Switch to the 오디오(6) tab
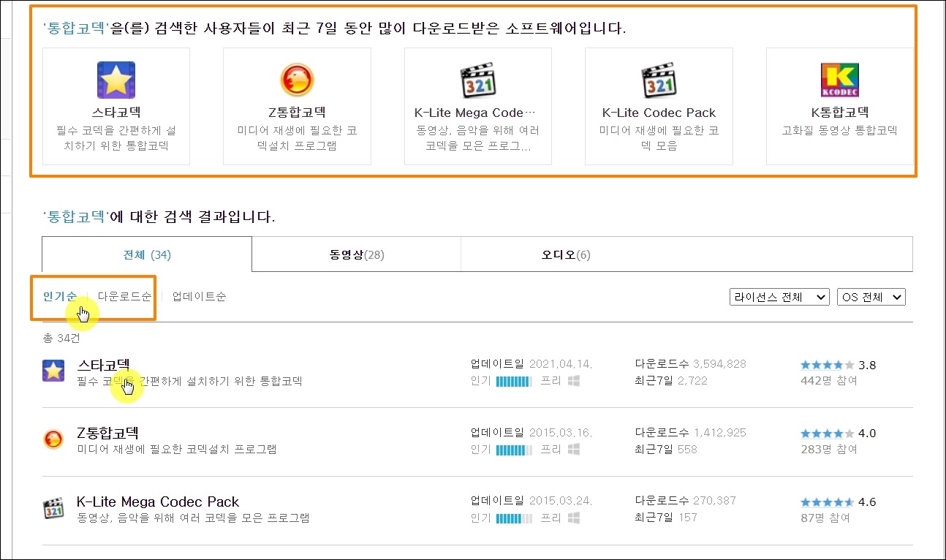The height and width of the screenshot is (560, 946). pyautogui.click(x=566, y=255)
